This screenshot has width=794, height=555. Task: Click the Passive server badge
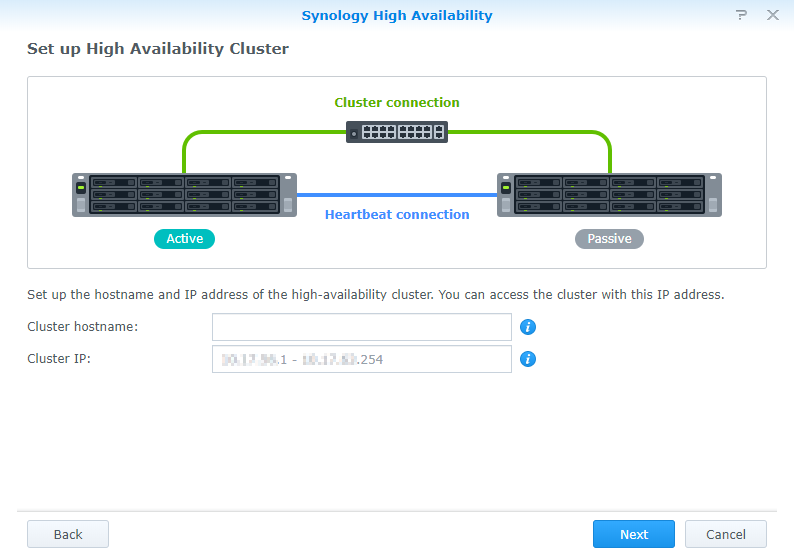(609, 239)
